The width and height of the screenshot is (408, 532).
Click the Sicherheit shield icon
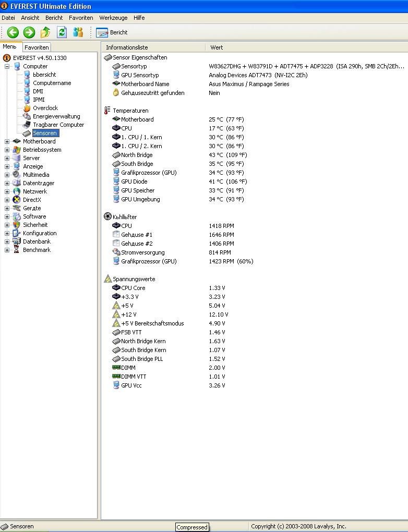point(16,225)
